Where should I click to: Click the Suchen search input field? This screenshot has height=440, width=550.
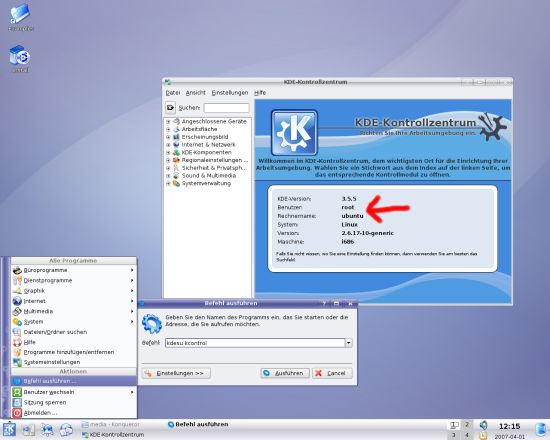click(227, 108)
